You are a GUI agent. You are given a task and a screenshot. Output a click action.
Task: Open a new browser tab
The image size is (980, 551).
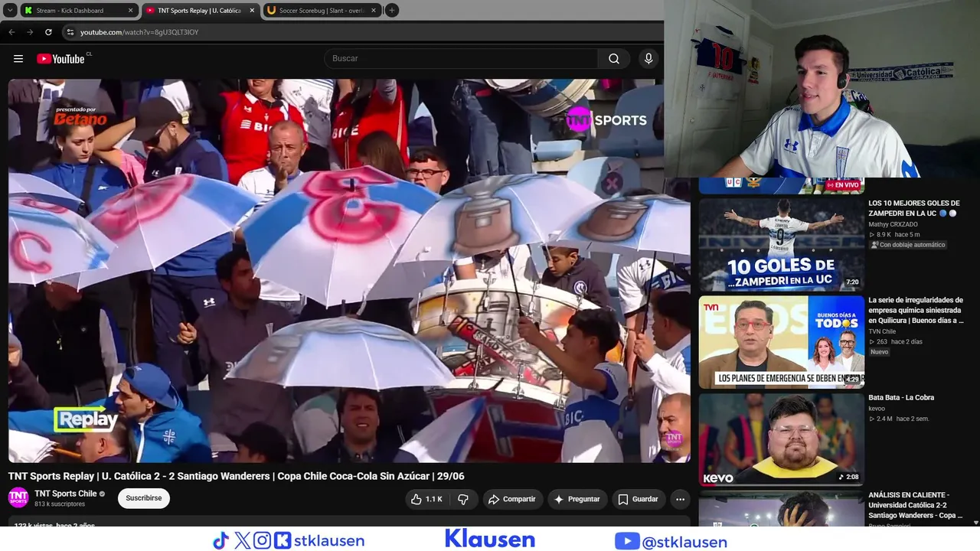pyautogui.click(x=391, y=11)
